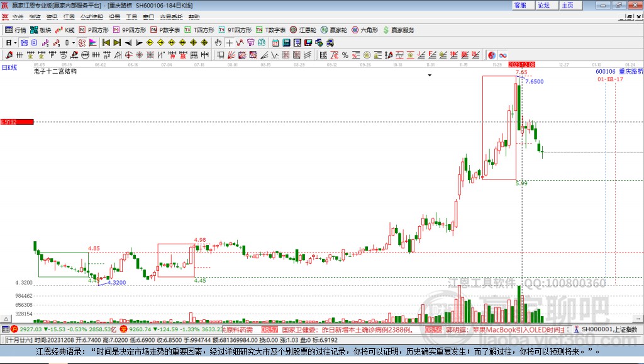This screenshot has width=644, height=364.
Task: Toggle the yin-yang taiji icon
Action: [491, 55]
